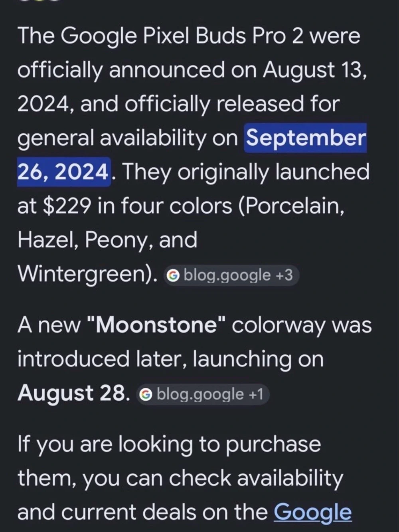This screenshot has width=399, height=532.
Task: Click the check availability text line
Action: coord(180,478)
